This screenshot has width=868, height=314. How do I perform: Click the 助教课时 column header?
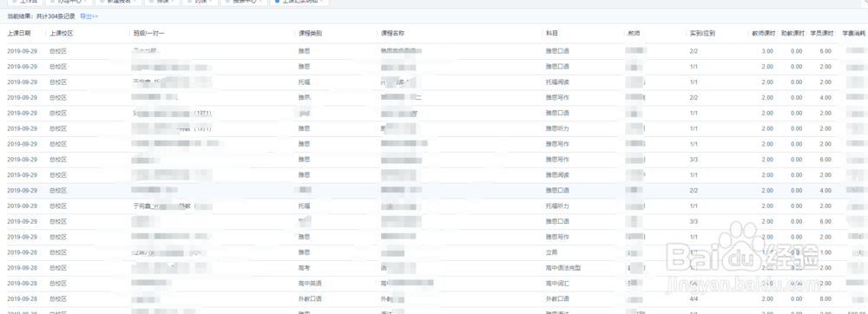[792, 34]
